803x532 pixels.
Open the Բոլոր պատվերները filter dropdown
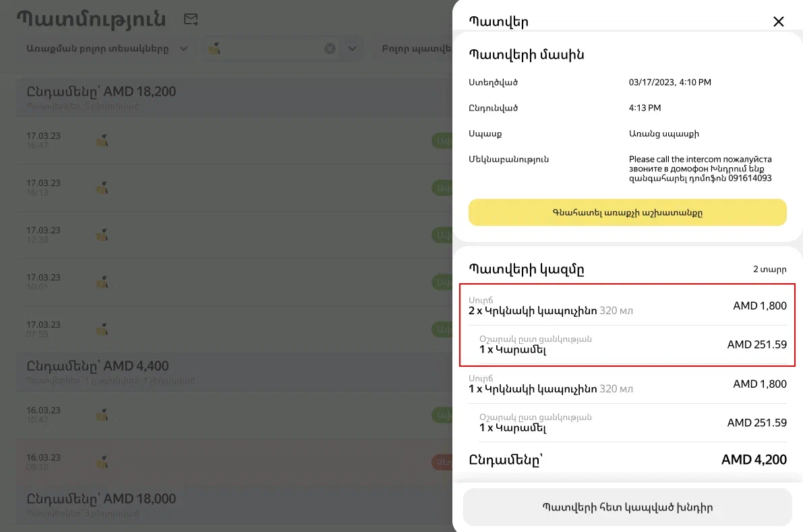(415, 49)
